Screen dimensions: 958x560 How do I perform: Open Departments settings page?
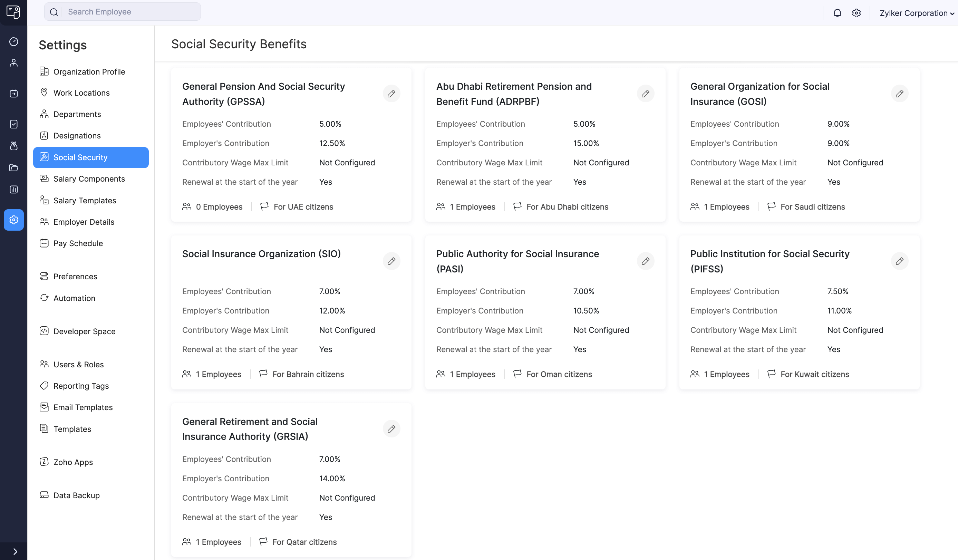[77, 114]
